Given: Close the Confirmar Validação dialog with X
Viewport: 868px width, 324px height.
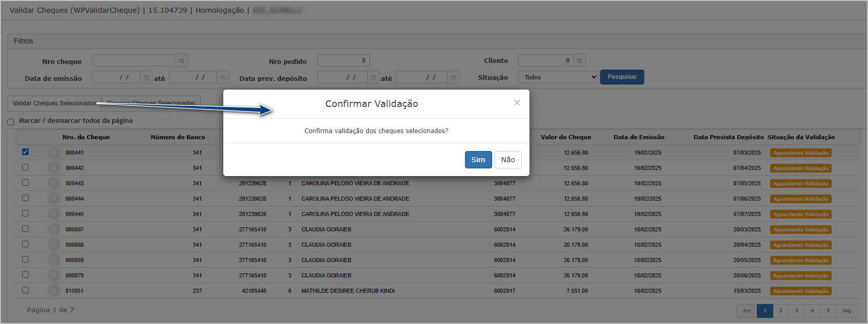Looking at the screenshot, I should point(517,103).
